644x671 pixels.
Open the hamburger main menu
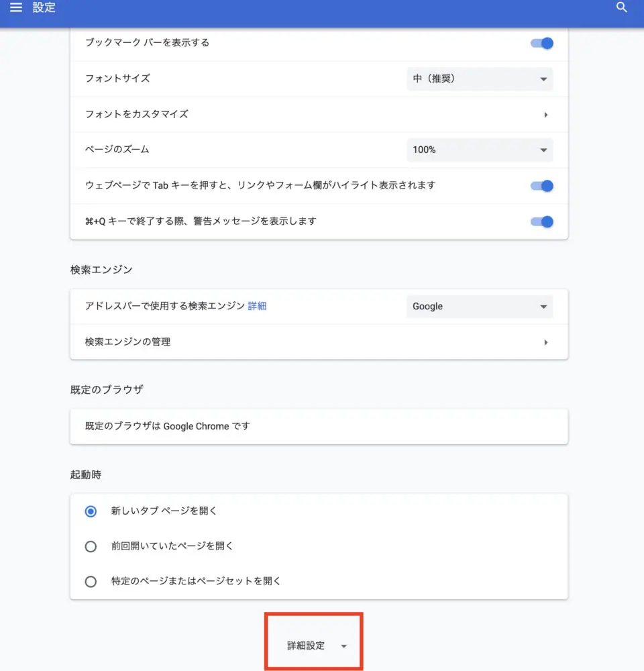(x=16, y=8)
